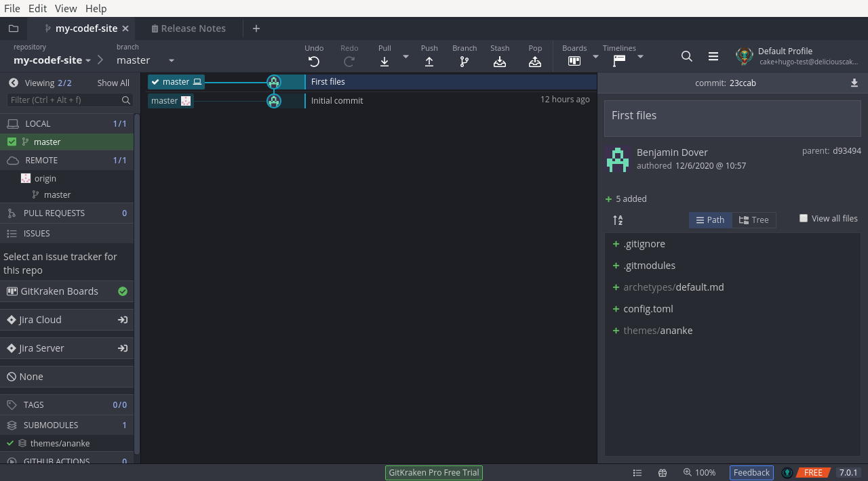Collapse the REMOTE section

point(66,161)
